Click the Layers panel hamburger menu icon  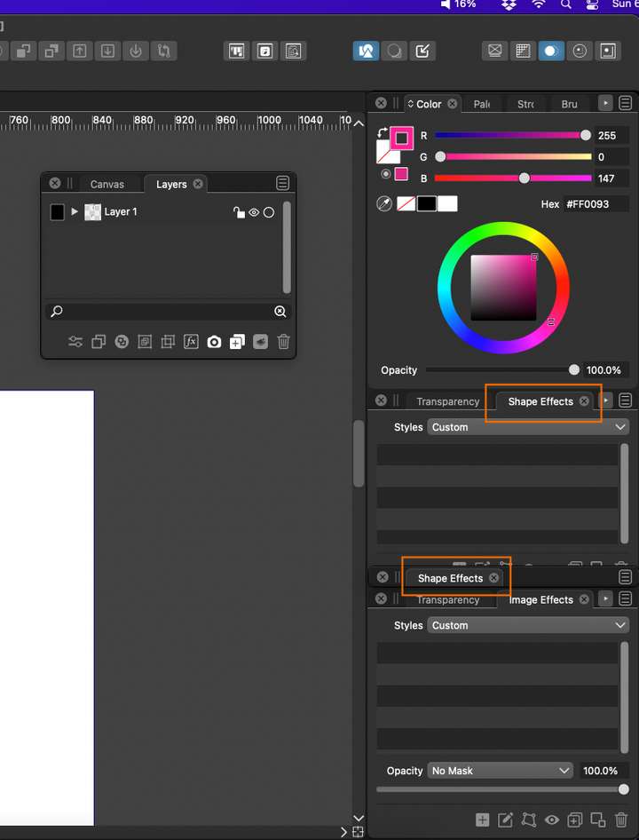click(x=282, y=183)
